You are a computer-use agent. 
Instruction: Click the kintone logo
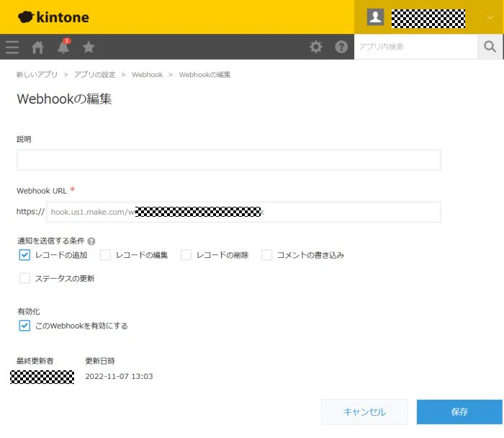pyautogui.click(x=53, y=17)
